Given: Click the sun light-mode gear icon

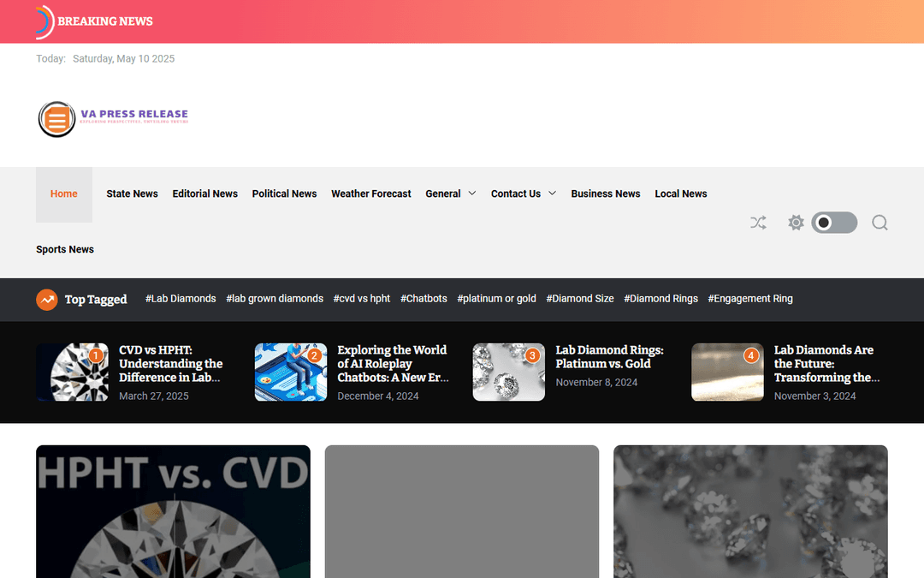Looking at the screenshot, I should click(x=797, y=223).
